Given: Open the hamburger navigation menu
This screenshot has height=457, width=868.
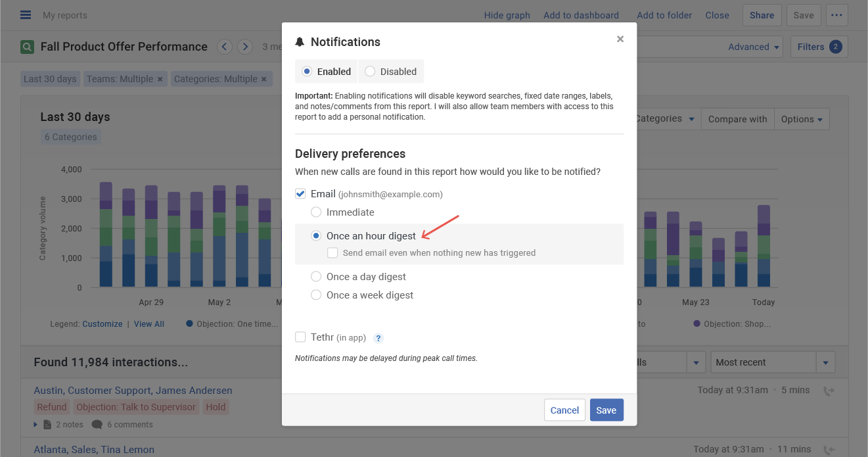Looking at the screenshot, I should (x=26, y=14).
